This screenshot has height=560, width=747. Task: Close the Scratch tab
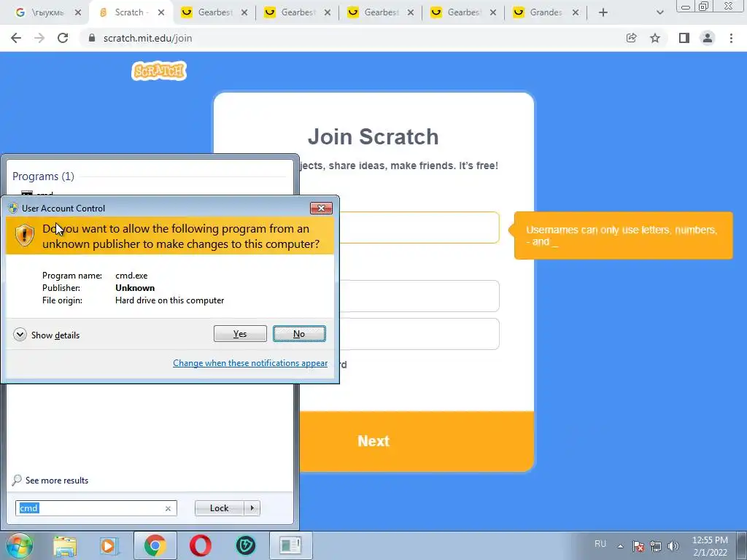[161, 12]
